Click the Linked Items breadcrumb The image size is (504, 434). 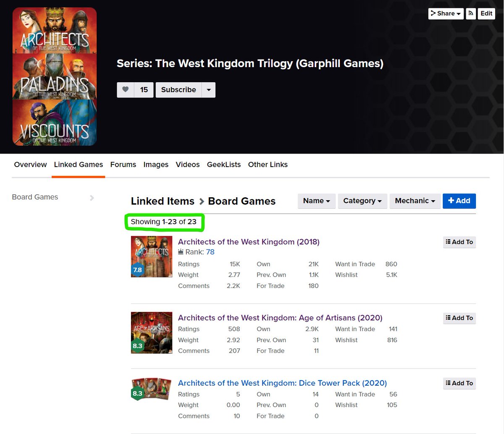[163, 201]
